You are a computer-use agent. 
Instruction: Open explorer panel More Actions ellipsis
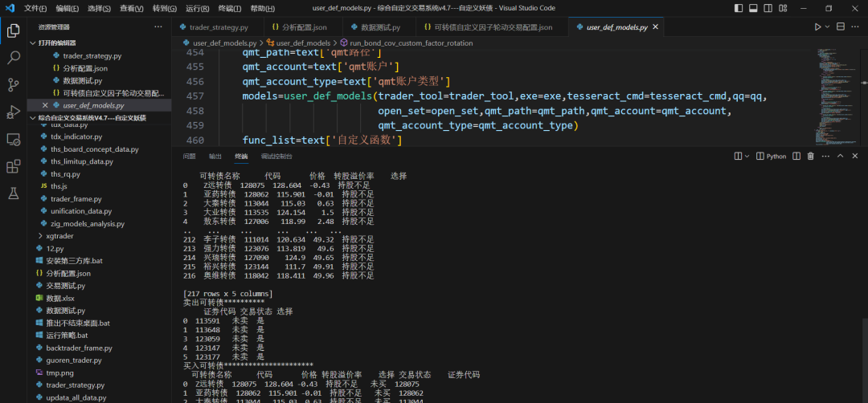coord(158,27)
